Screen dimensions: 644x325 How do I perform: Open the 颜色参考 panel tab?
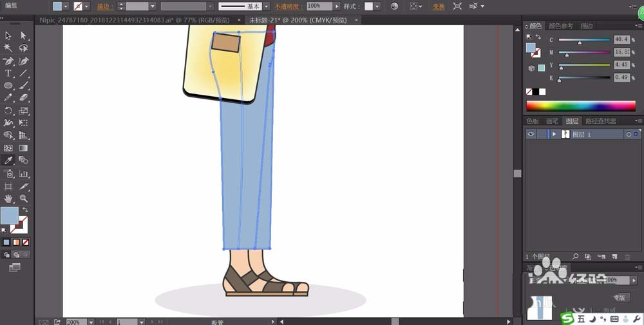tap(561, 26)
